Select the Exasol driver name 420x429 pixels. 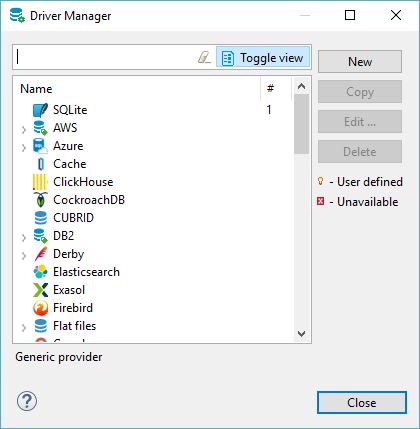point(69,290)
